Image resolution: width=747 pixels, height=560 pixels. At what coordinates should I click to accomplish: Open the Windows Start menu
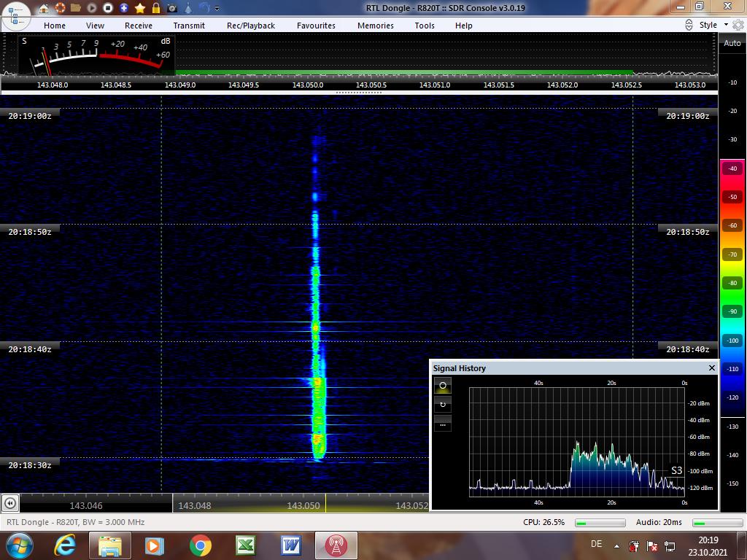[20, 545]
